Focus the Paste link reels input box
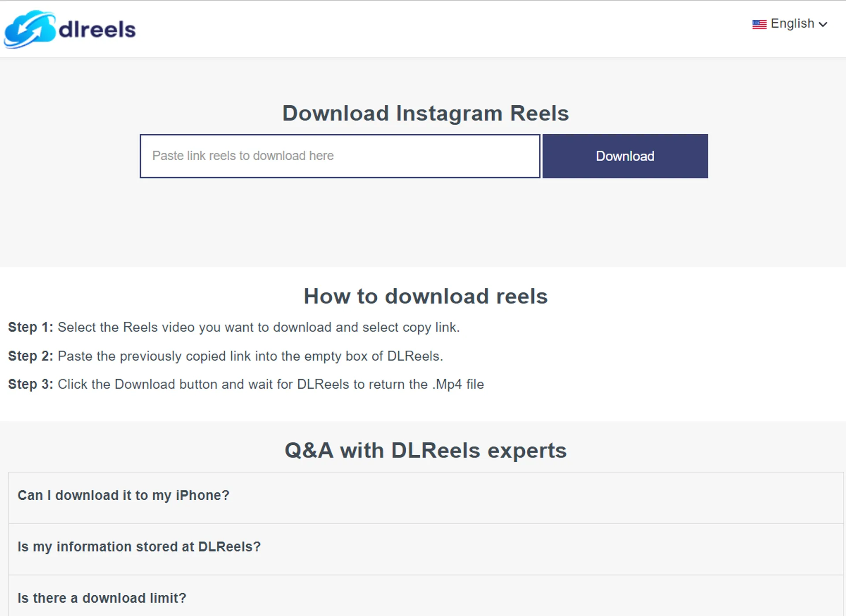This screenshot has width=846, height=616. 340,156
